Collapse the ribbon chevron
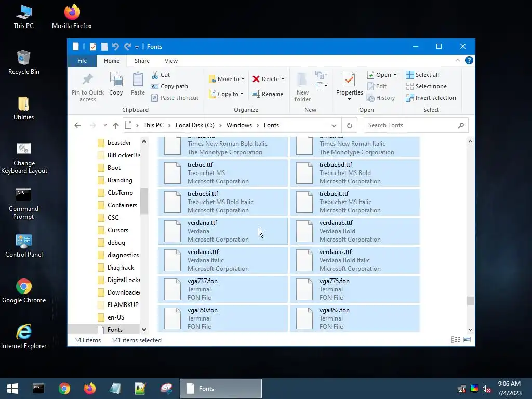Screen dimensions: 532x399 (x=457, y=60)
